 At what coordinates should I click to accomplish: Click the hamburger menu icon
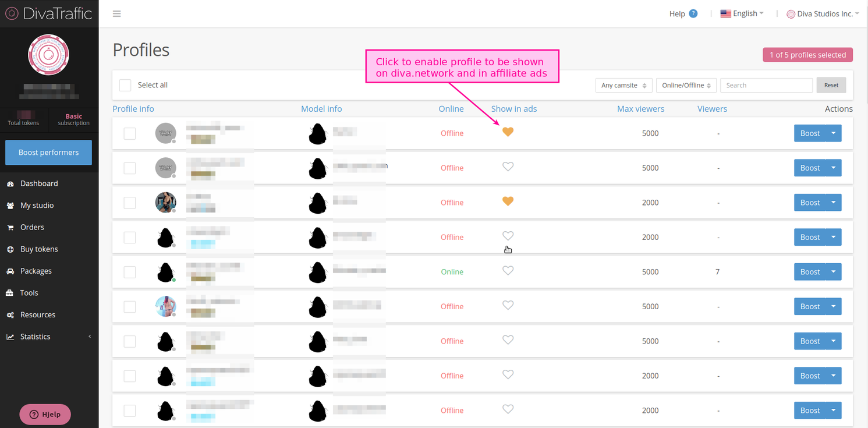coord(117,14)
